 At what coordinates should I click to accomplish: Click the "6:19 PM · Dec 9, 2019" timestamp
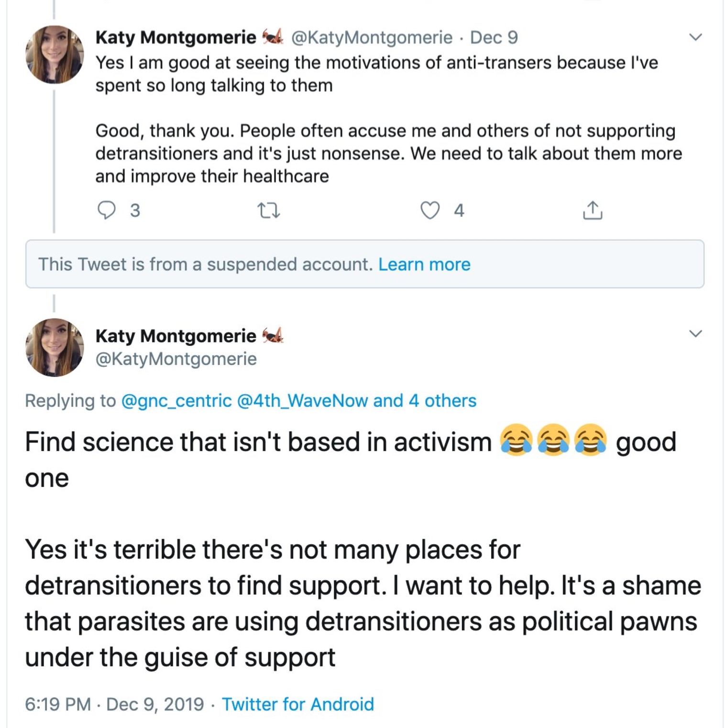(x=114, y=704)
